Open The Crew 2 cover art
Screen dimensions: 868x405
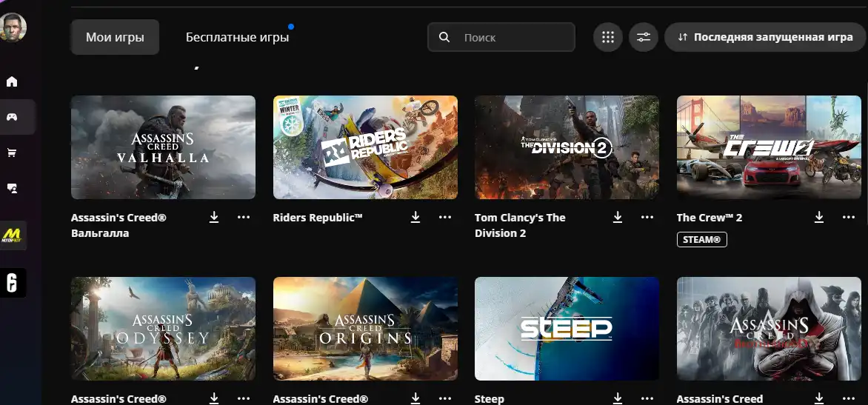pyautogui.click(x=769, y=147)
